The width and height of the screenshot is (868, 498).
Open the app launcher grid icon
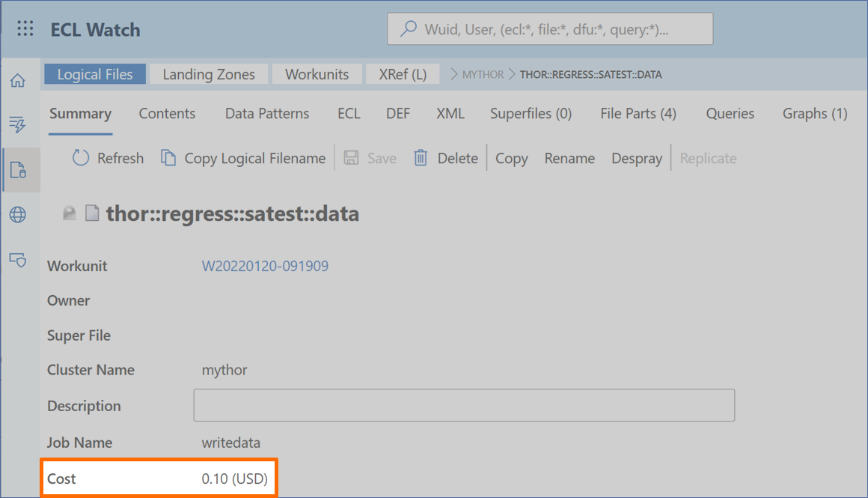coord(25,29)
